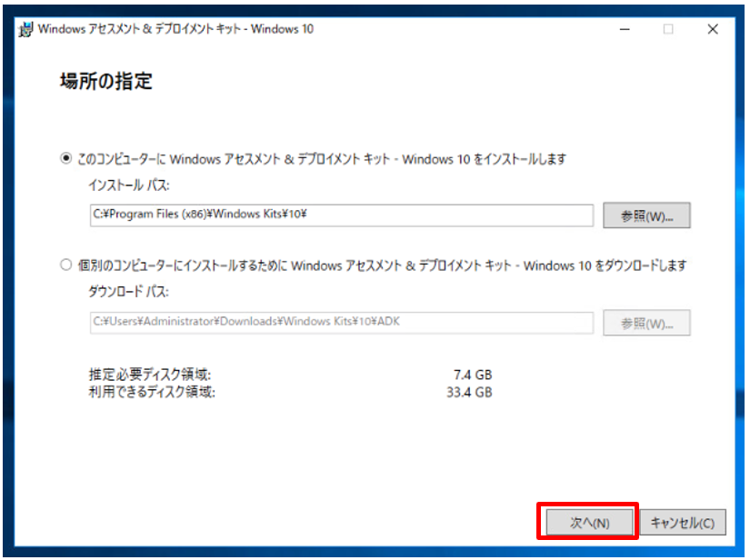This screenshot has height=560, width=750.
Task: Click the install path text field
Action: click(x=342, y=215)
